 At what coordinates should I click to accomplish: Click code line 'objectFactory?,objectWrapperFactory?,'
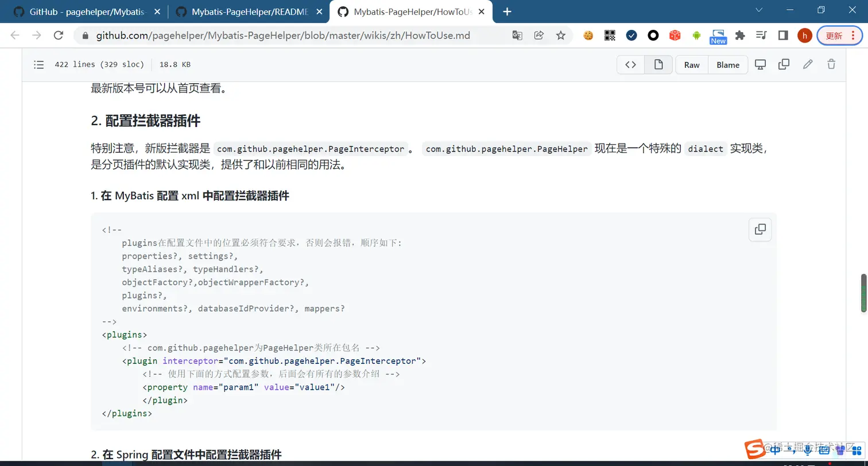(216, 282)
